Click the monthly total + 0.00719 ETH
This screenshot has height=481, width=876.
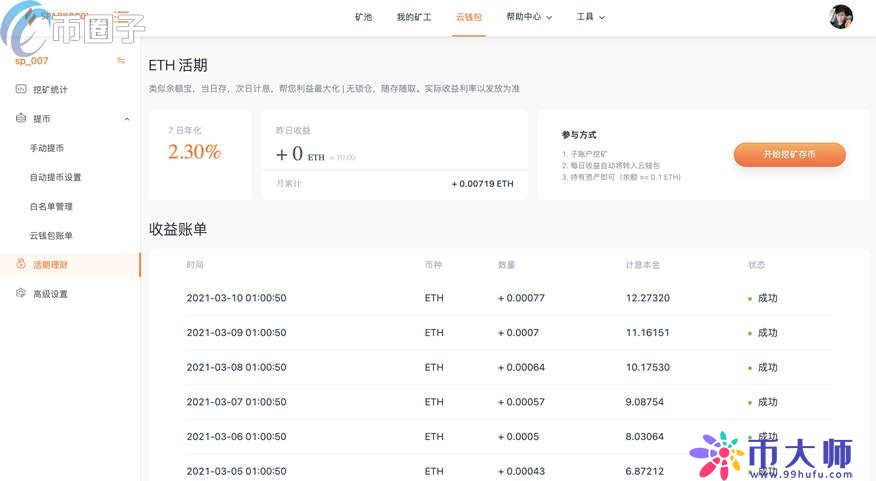point(483,183)
